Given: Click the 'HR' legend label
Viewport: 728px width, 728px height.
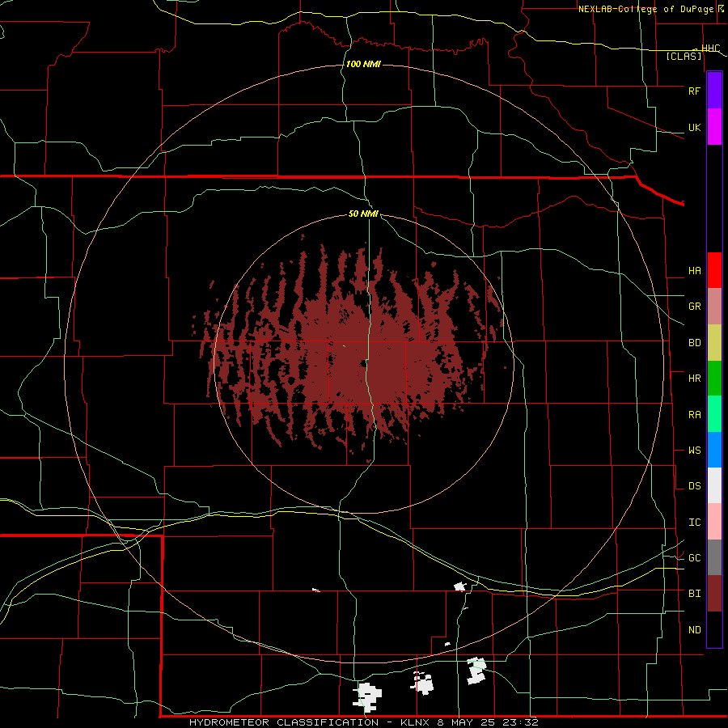Looking at the screenshot, I should point(695,379).
